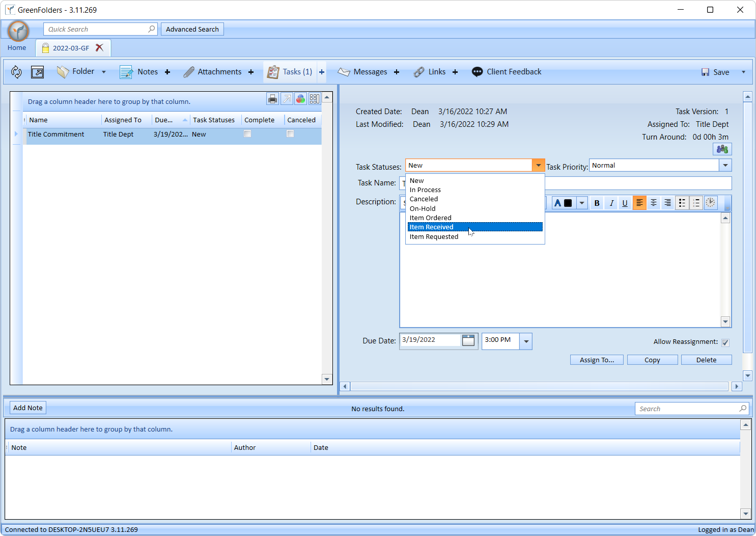
Task: Add a new attachment with the plus icon
Action: (251, 72)
